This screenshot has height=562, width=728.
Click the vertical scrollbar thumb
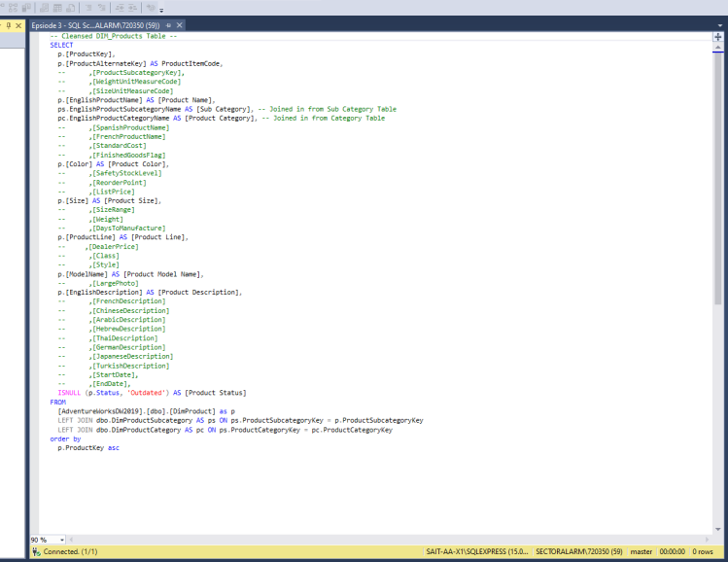point(717,178)
